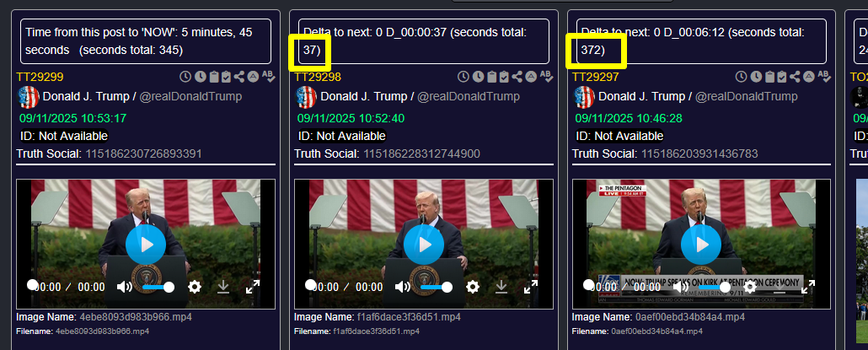Click the 'Delta to next: 0 D_00:06:12' box
Image resolution: width=868 pixels, height=350 pixels.
(701, 41)
